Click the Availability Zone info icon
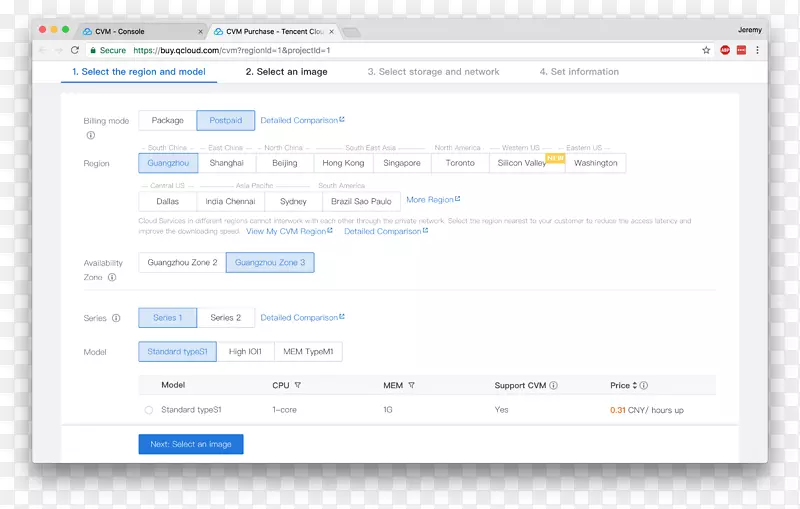 coord(113,277)
